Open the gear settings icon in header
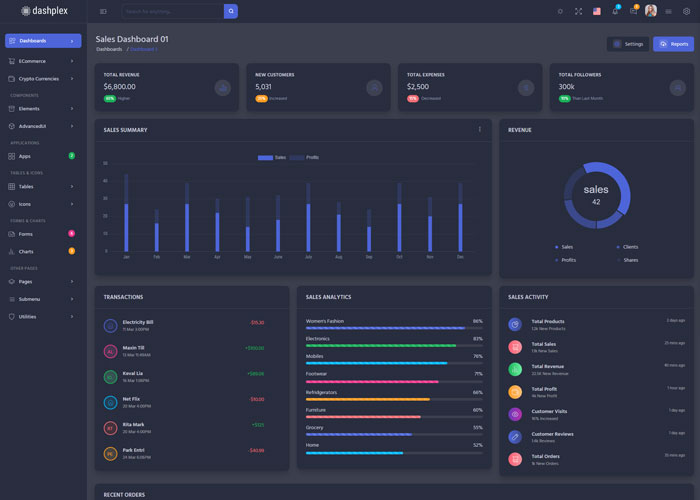This screenshot has height=500, width=700. click(686, 11)
